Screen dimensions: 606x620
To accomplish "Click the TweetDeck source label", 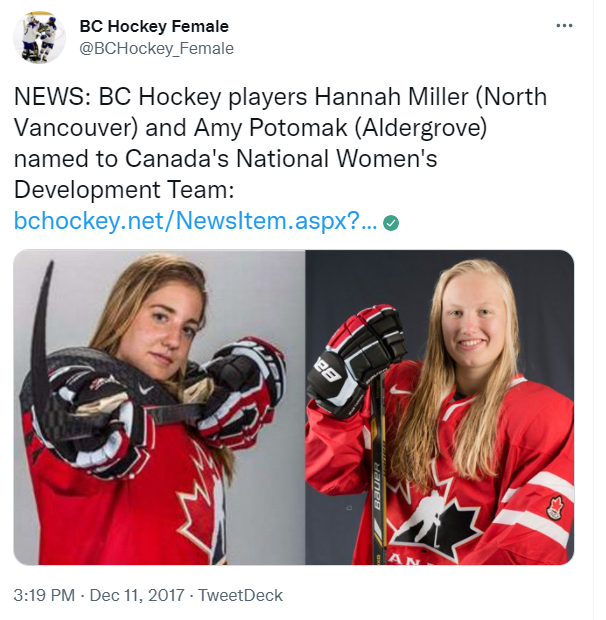I will tap(240, 595).
